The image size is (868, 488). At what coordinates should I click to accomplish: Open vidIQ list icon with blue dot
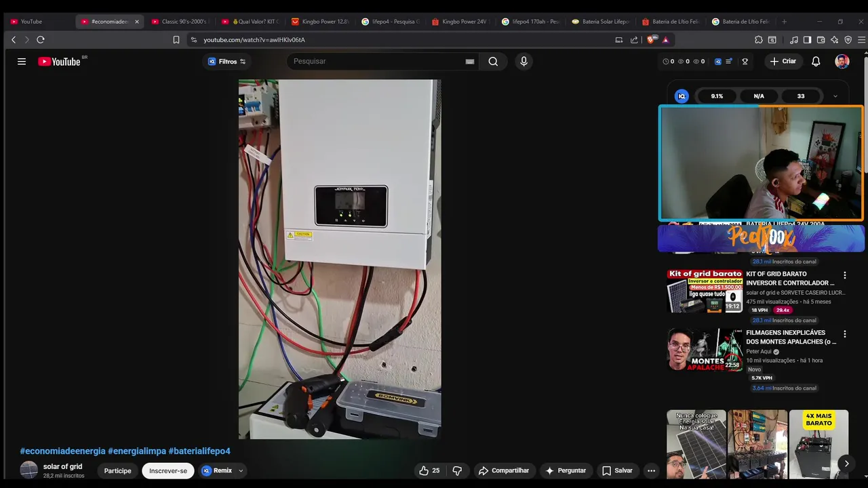point(729,61)
